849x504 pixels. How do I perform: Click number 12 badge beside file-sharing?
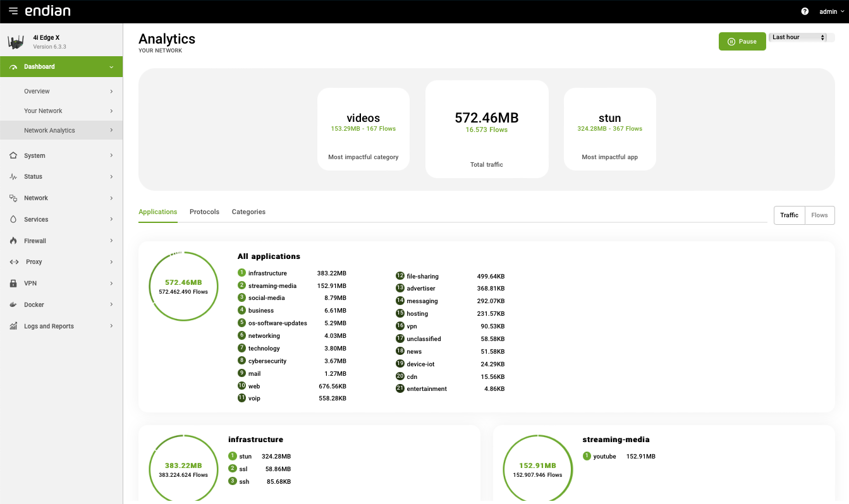pyautogui.click(x=400, y=276)
